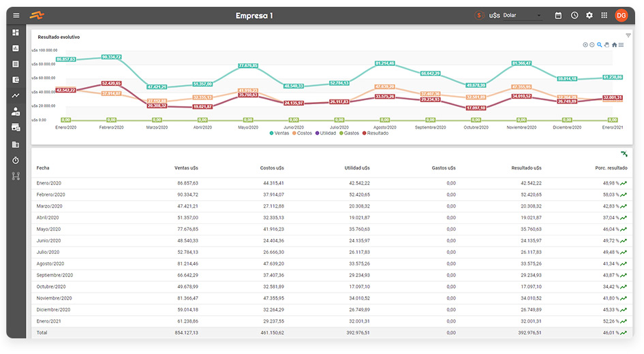644x354 pixels.
Task: Click the Empresa 1 title
Action: (x=254, y=16)
